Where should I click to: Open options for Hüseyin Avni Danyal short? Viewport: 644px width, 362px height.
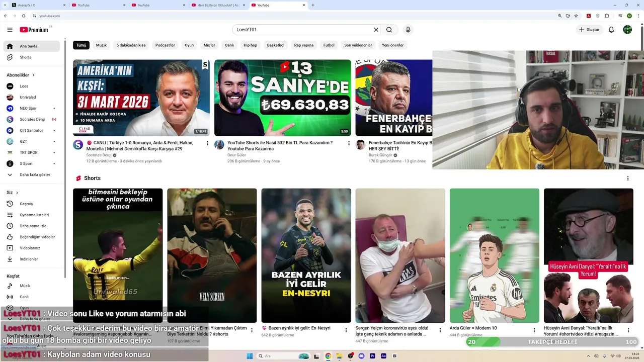(628, 330)
